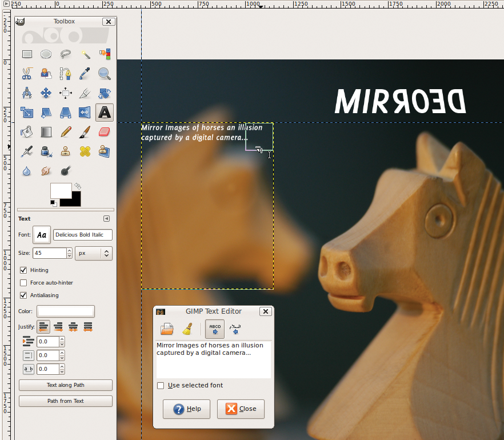Click the indentation spinner arrows
Screen dimensions: 504x440
click(x=62, y=342)
